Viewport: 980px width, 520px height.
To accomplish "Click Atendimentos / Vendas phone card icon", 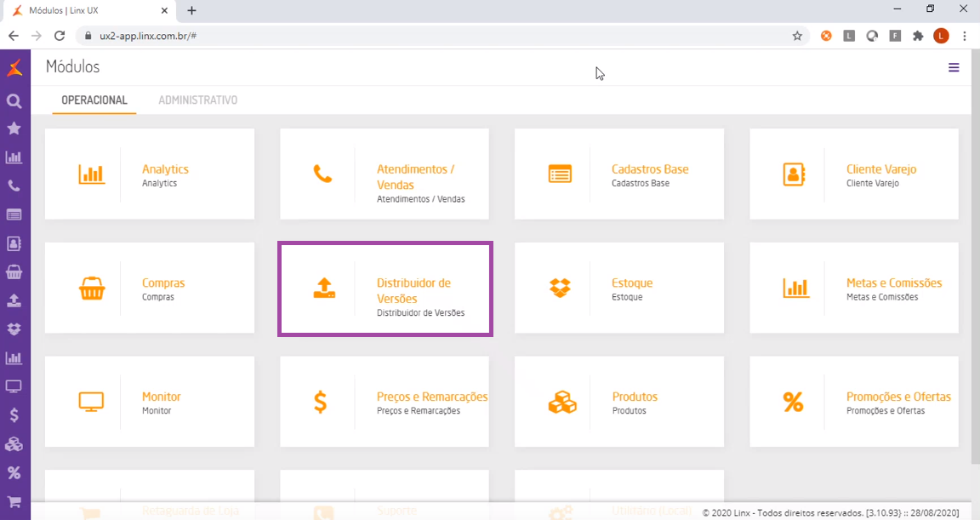I will 322,174.
